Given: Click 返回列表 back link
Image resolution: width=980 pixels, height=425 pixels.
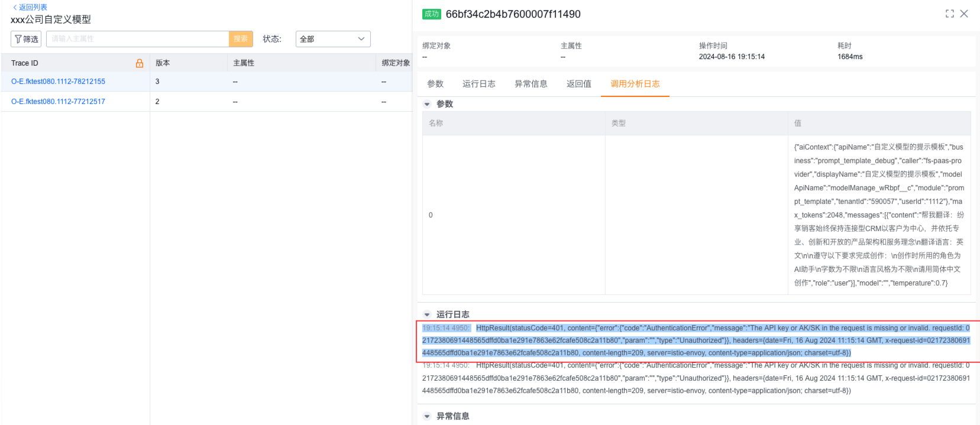Looking at the screenshot, I should pyautogui.click(x=30, y=7).
